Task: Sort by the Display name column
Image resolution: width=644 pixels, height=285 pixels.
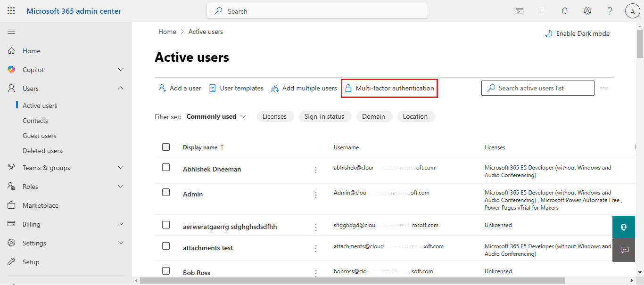Action: click(x=203, y=147)
